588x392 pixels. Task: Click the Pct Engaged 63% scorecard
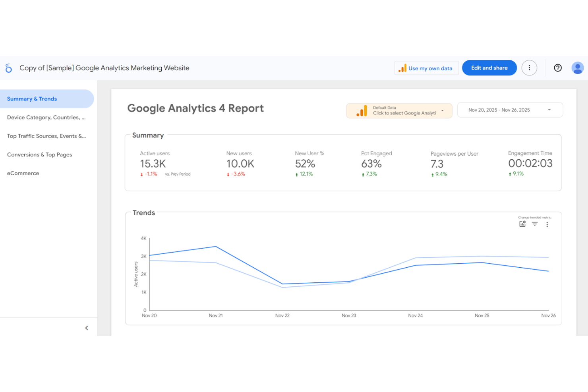click(376, 164)
